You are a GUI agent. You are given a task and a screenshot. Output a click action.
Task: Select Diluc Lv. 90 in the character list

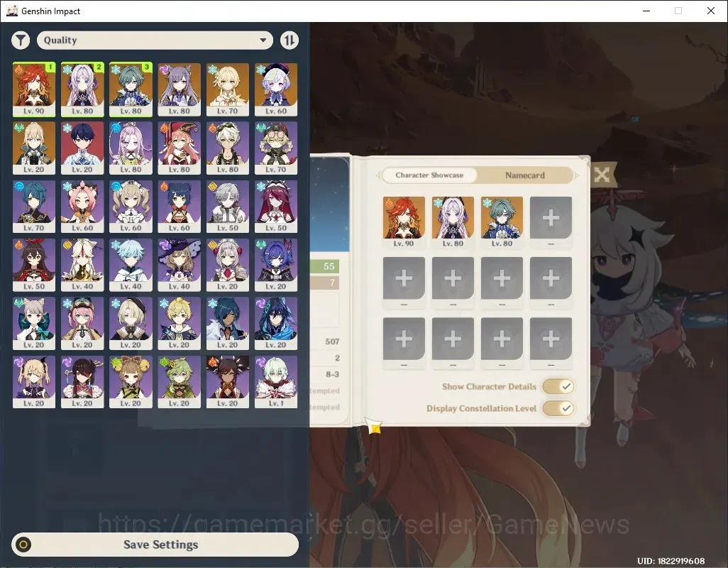34,89
